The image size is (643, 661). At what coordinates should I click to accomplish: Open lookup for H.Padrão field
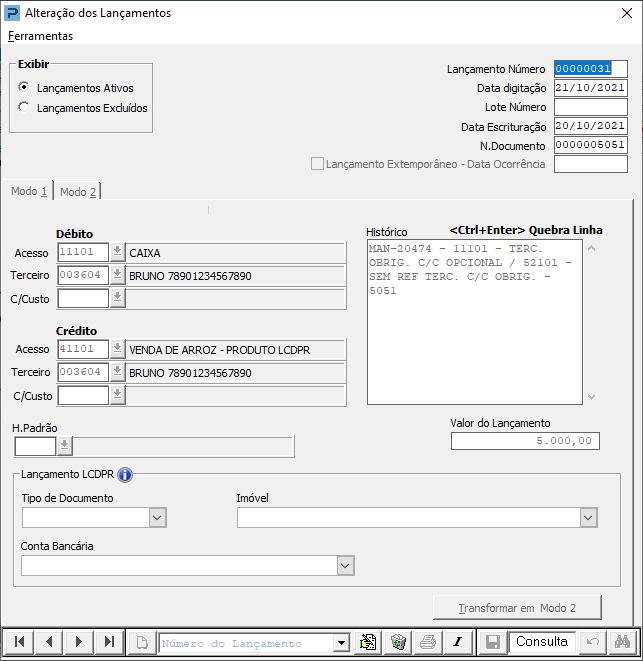pos(65,446)
